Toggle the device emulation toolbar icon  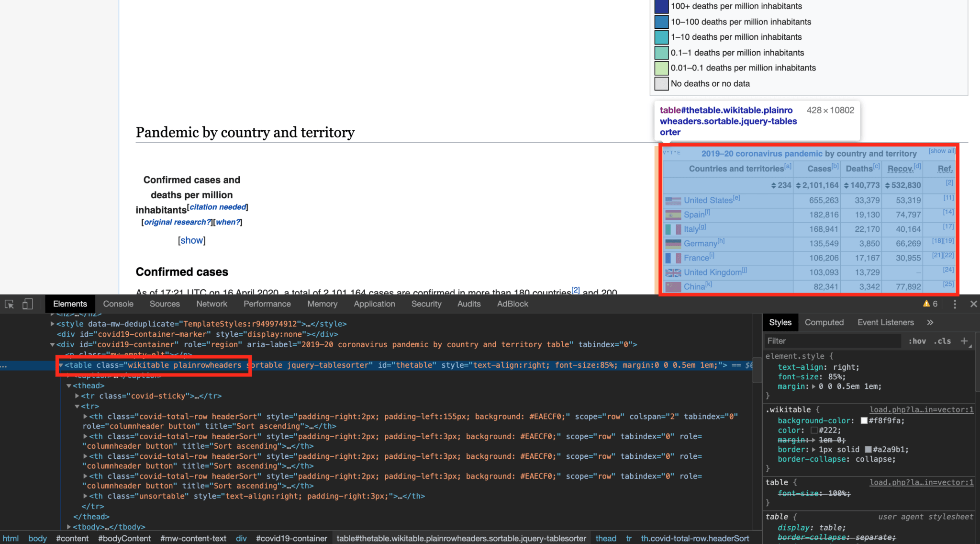click(27, 304)
